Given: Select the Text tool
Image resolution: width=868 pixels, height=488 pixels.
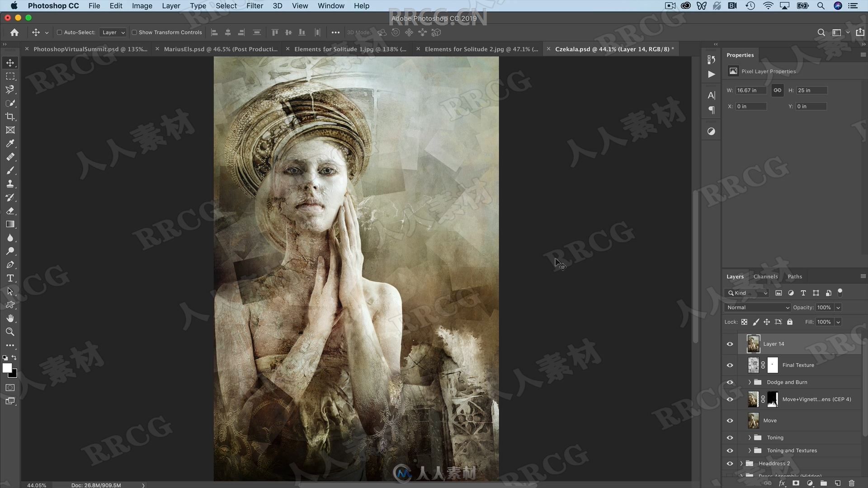Looking at the screenshot, I should pyautogui.click(x=10, y=278).
